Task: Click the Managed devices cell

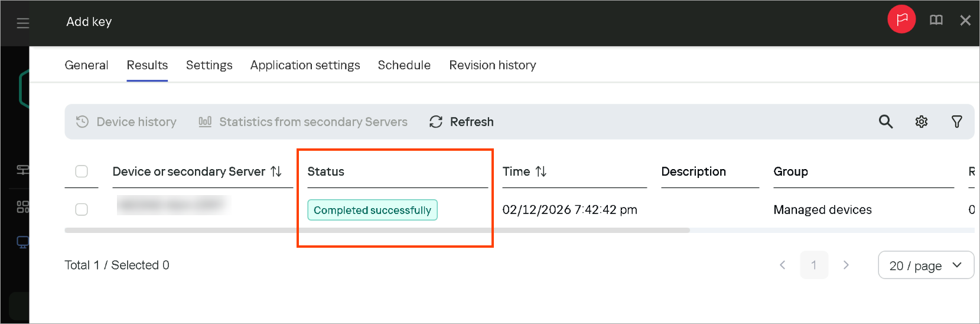Action: pyautogui.click(x=823, y=210)
